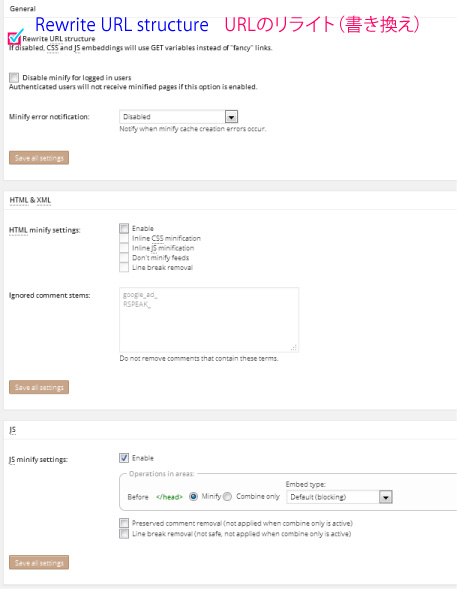Open the Minify error notification dropdown
Image resolution: width=457 pixels, height=589 pixels.
click(x=178, y=117)
